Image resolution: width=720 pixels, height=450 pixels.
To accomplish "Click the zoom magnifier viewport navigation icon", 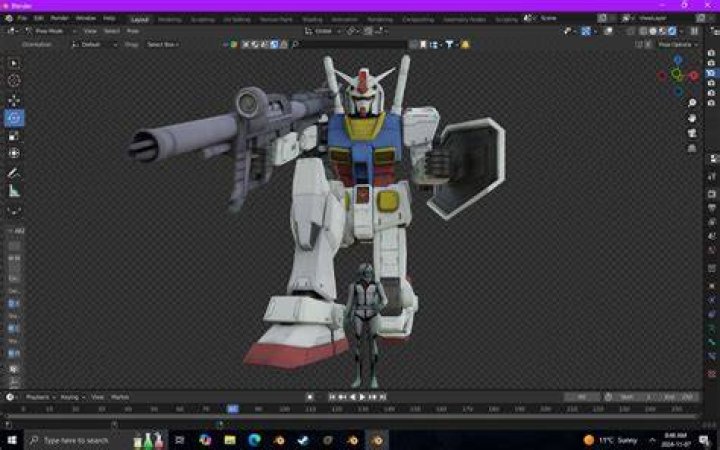I will click(692, 103).
